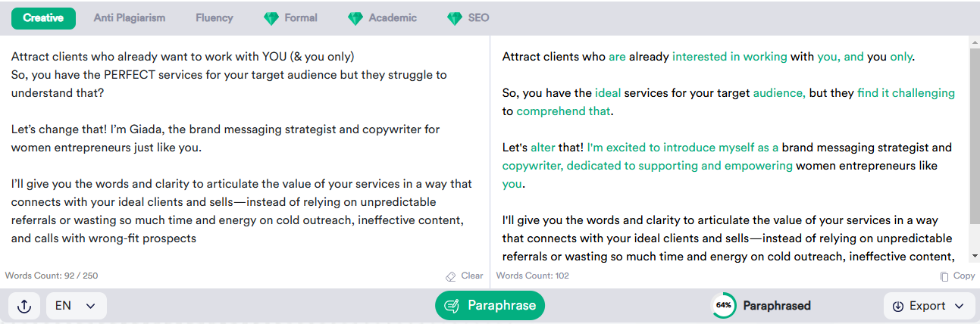Select the Fluency mode tab
The image size is (980, 324).
214,18
